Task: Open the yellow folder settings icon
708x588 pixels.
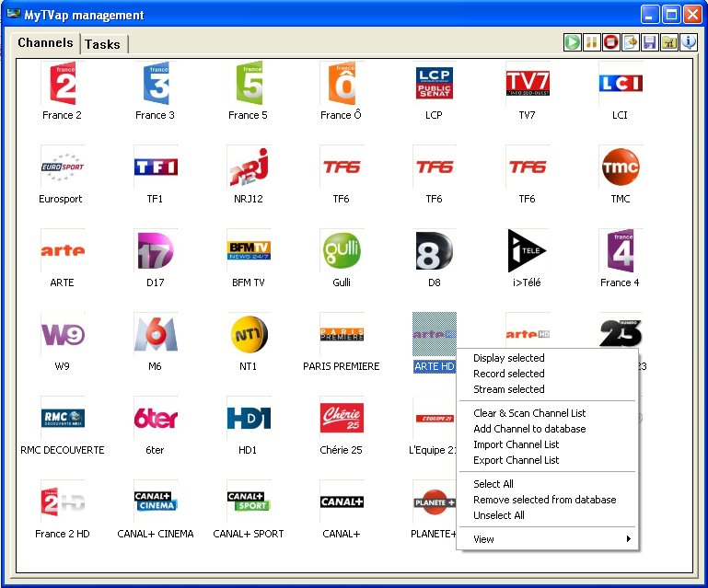Action: [x=669, y=42]
